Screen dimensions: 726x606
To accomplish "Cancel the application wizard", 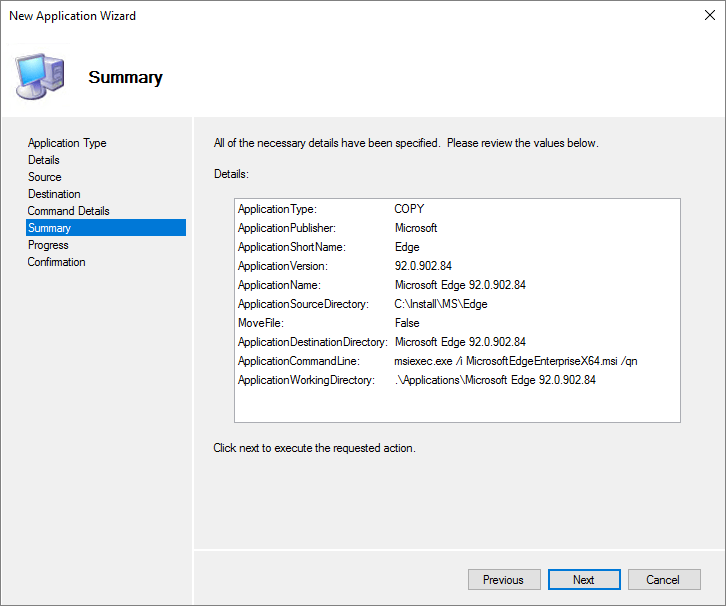I will tap(663, 580).
